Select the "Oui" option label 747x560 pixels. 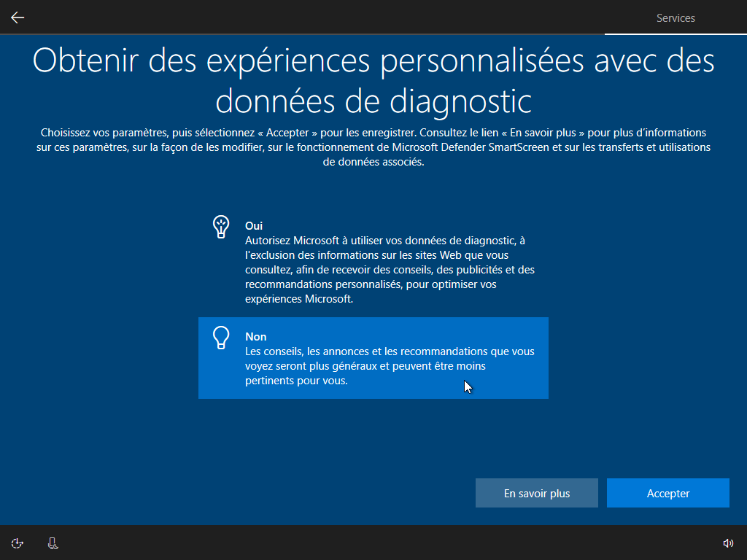(x=254, y=226)
